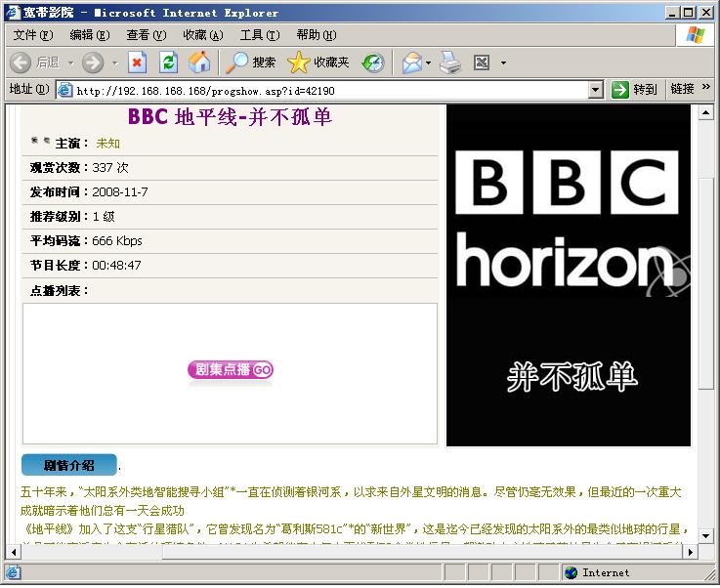
Task: Open the Mail button dropdown arrow
Action: click(428, 63)
